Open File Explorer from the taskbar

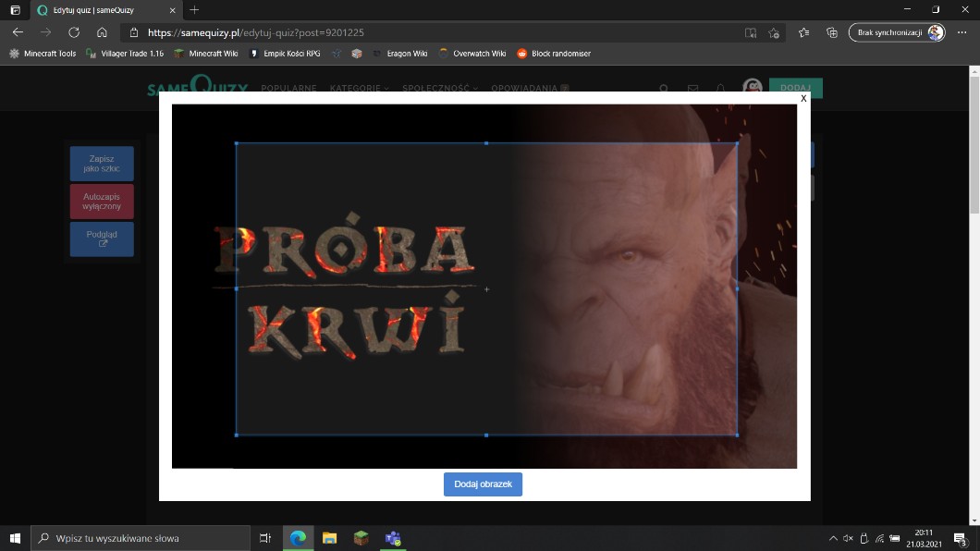[x=329, y=538]
